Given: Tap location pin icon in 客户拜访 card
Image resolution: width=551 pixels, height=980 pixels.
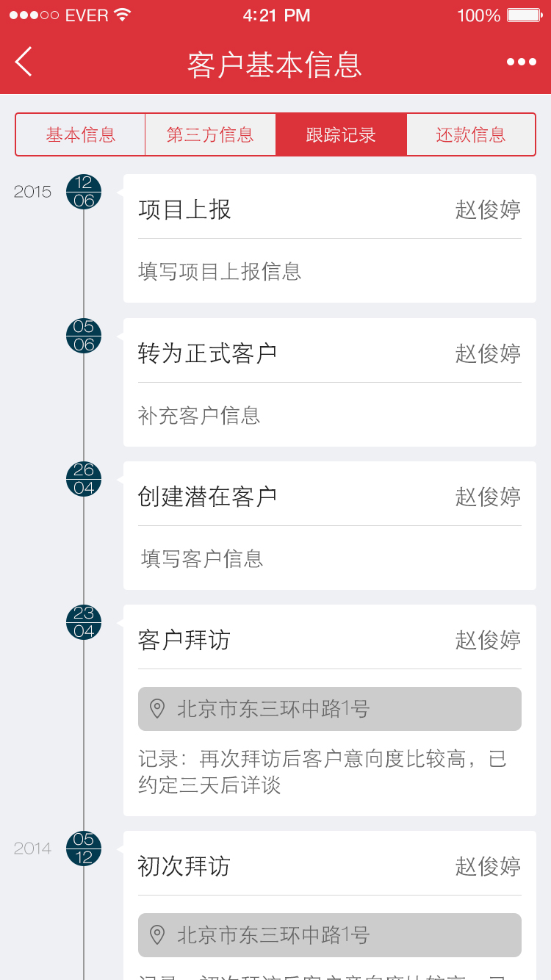Looking at the screenshot, I should pyautogui.click(x=157, y=709).
